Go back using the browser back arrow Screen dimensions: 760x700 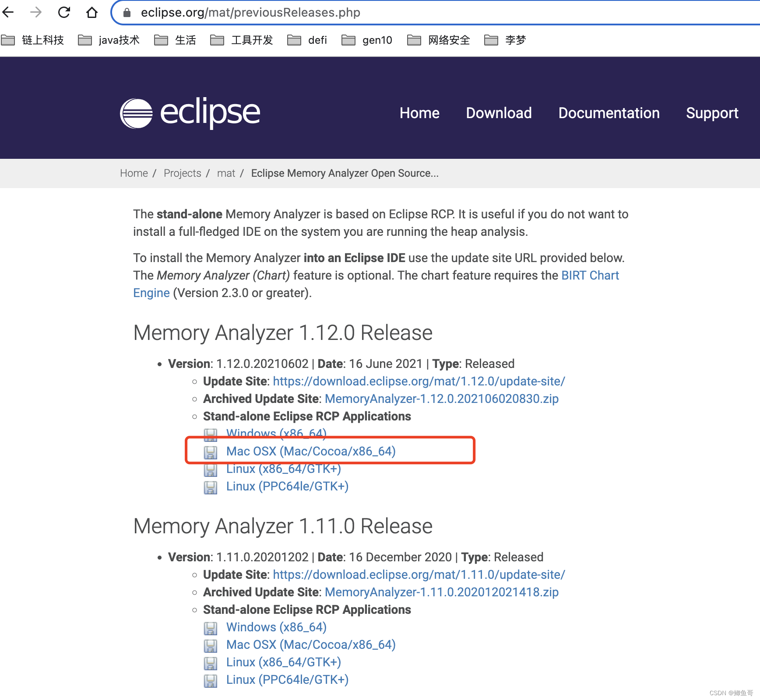tap(8, 12)
